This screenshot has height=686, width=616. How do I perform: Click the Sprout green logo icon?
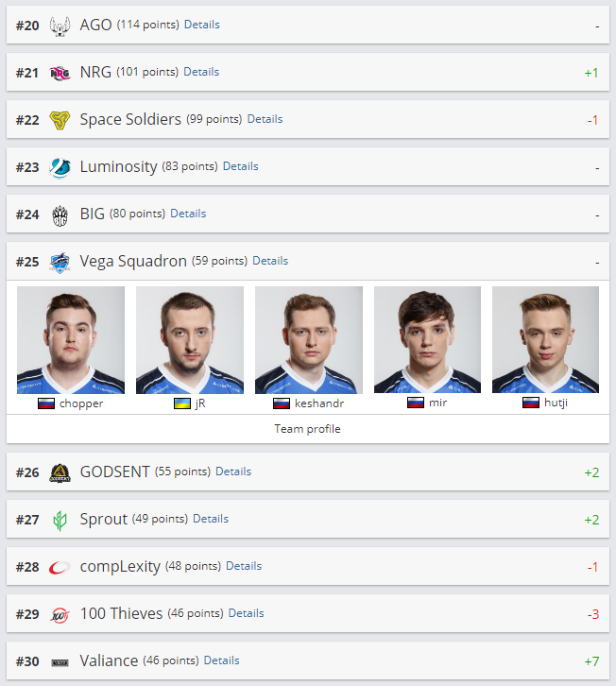pos(60,521)
